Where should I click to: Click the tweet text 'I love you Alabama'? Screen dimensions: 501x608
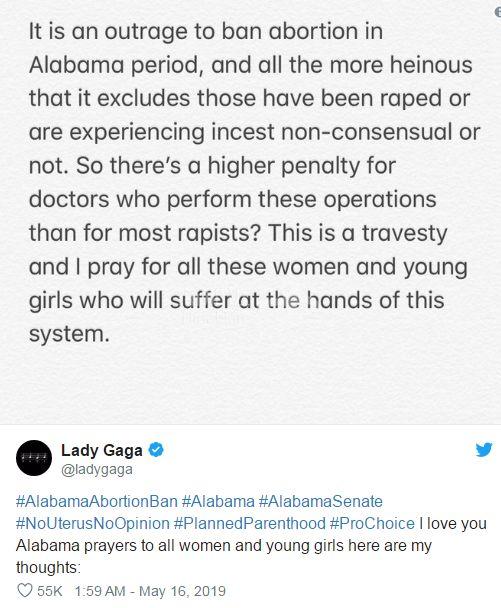453,523
